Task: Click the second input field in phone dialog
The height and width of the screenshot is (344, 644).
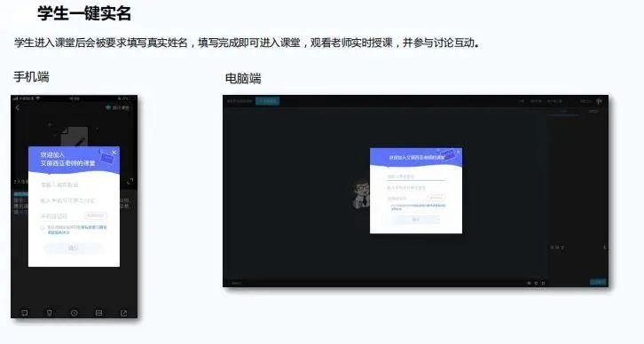Action: [x=74, y=200]
